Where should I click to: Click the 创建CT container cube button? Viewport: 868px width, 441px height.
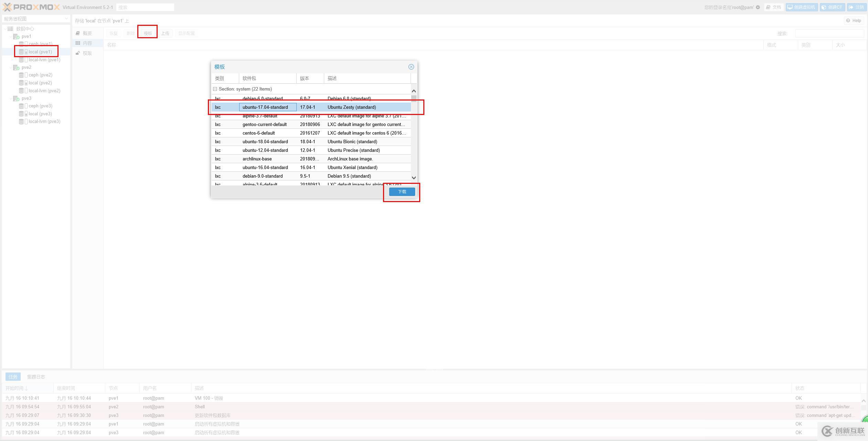[x=833, y=7]
